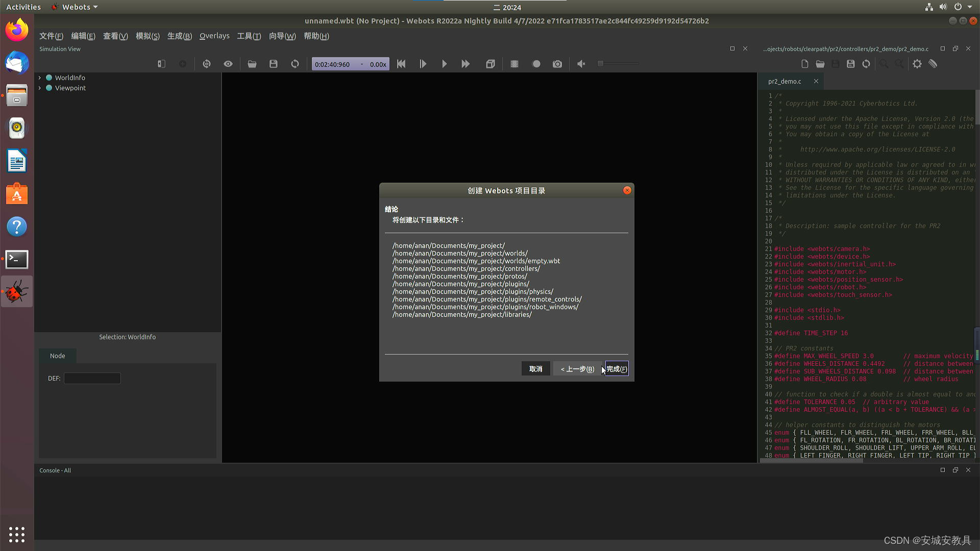Open the 编辑(E) menu
Image resolution: width=980 pixels, height=551 pixels.
coord(83,36)
